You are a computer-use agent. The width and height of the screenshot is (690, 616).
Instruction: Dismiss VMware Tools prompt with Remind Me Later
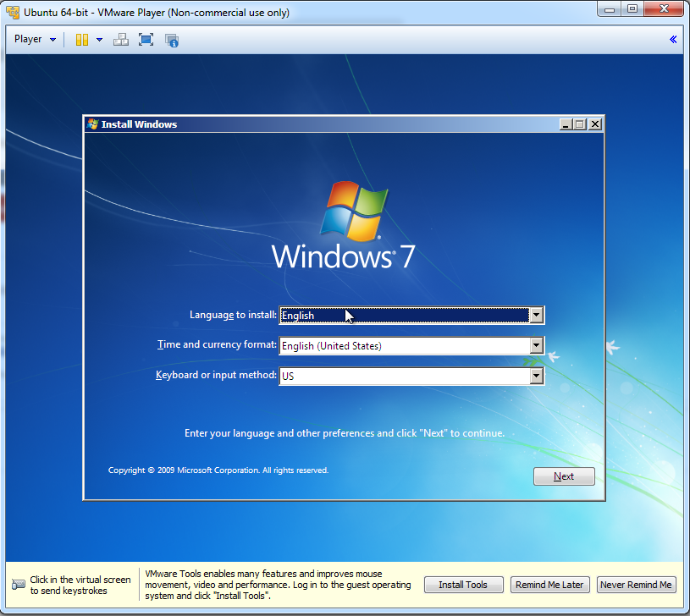point(549,584)
